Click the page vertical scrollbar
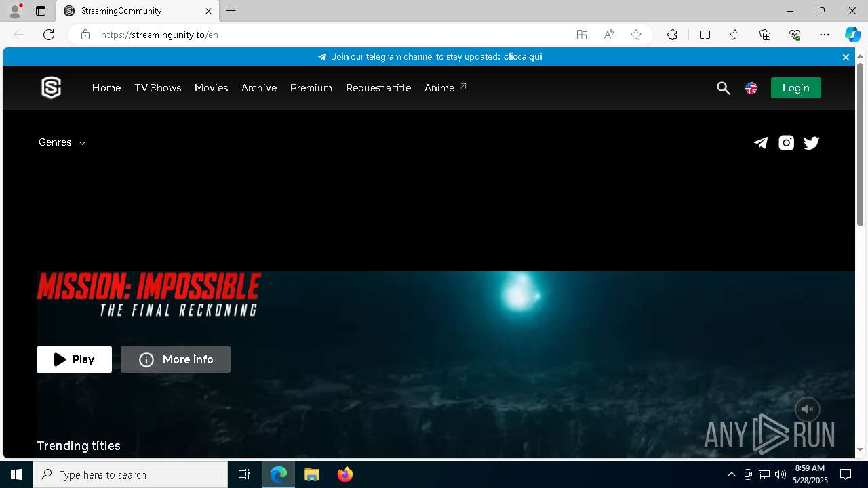Image resolution: width=868 pixels, height=488 pixels. point(860,144)
